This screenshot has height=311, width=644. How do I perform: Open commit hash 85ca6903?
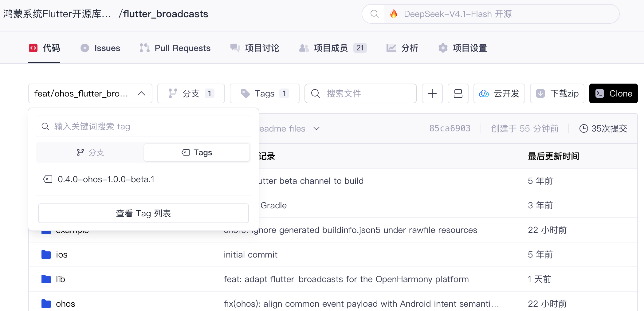tap(450, 128)
